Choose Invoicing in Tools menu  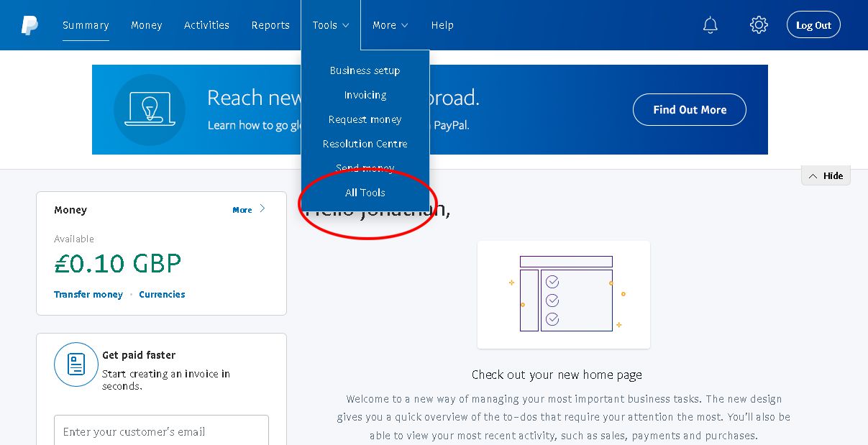coord(365,95)
